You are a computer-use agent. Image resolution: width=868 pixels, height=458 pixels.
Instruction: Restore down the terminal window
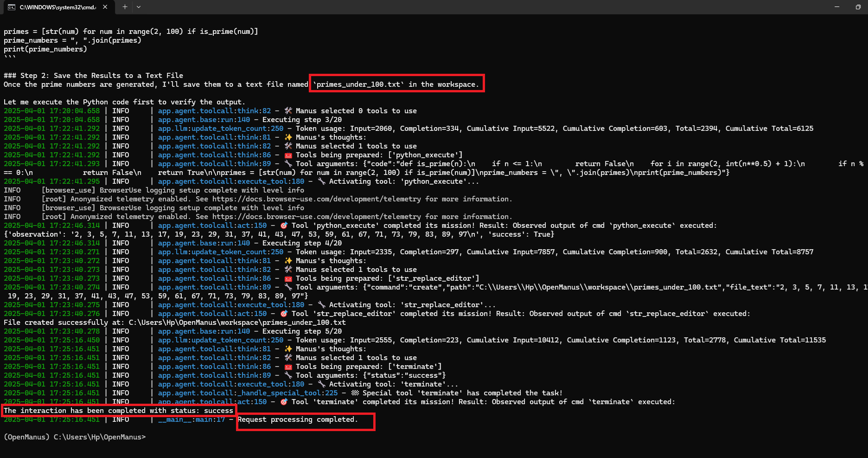click(x=858, y=7)
